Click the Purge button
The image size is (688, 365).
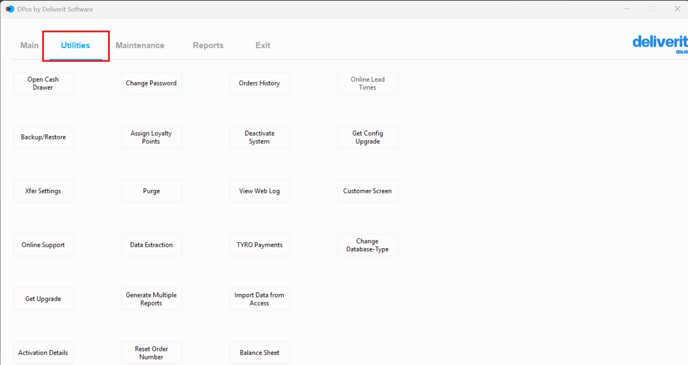(151, 191)
